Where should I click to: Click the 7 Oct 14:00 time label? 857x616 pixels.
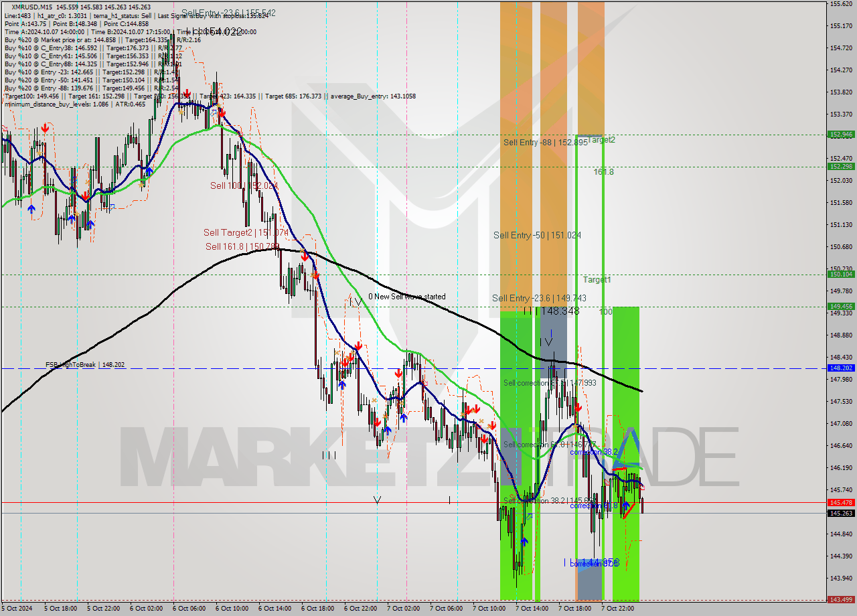pos(532,609)
